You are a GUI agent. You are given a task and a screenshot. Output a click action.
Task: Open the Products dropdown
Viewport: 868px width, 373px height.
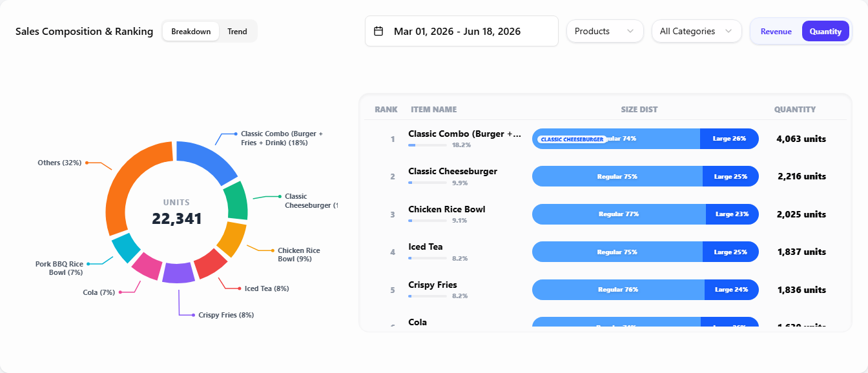tap(605, 31)
